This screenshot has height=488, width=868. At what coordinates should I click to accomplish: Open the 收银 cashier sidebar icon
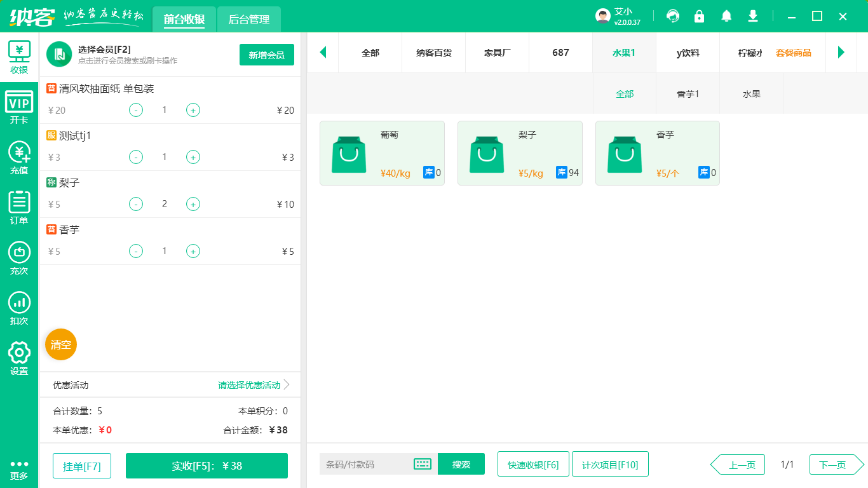click(x=19, y=57)
